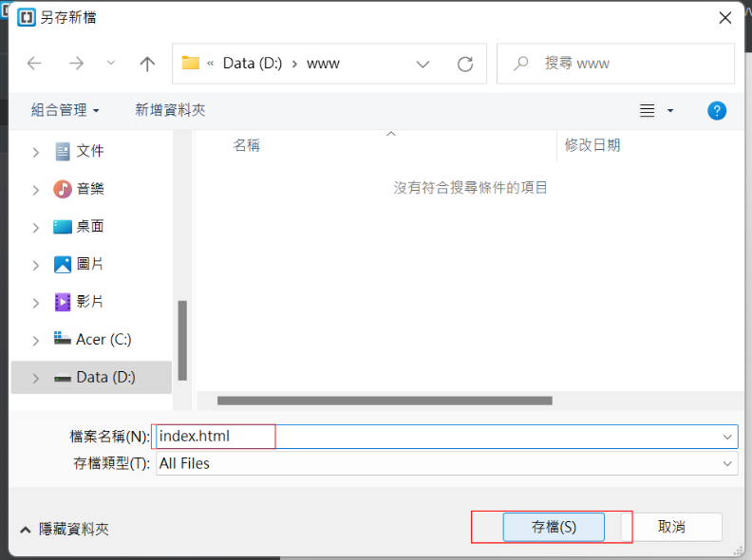Expand the 圖片 tree node

click(35, 265)
